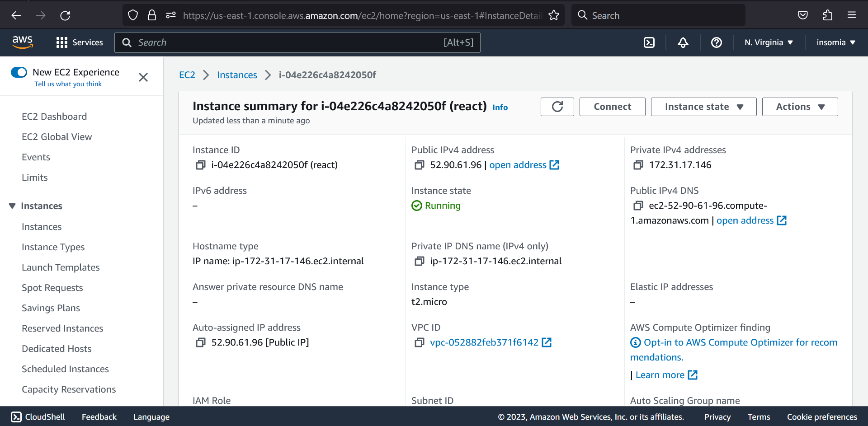This screenshot has height=426, width=868.
Task: Toggle the New EC2 Experience switch
Action: coord(19,72)
